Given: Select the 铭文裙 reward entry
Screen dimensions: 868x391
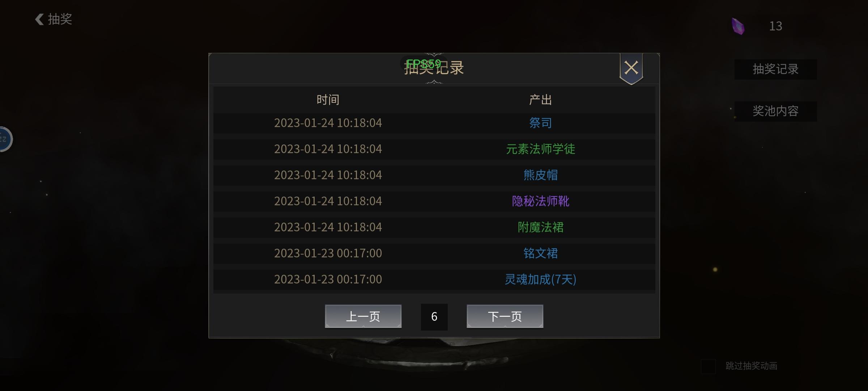Looking at the screenshot, I should (x=541, y=253).
